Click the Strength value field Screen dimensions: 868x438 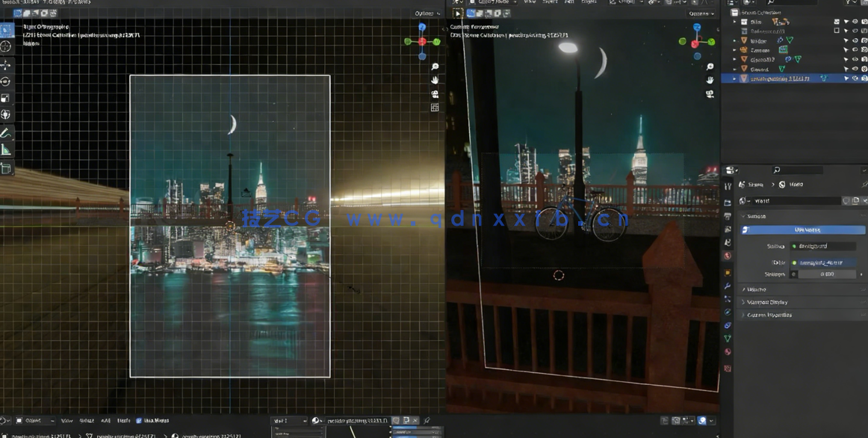coord(826,274)
